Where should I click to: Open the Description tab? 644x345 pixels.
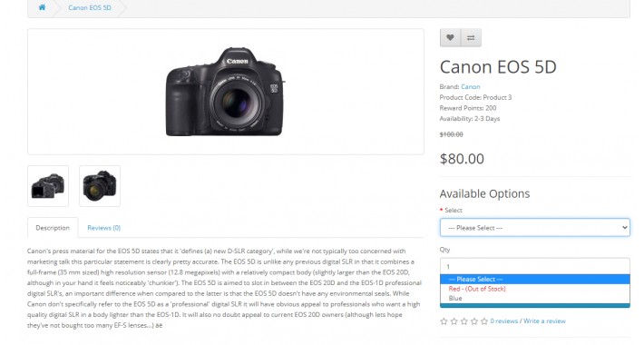click(x=53, y=228)
